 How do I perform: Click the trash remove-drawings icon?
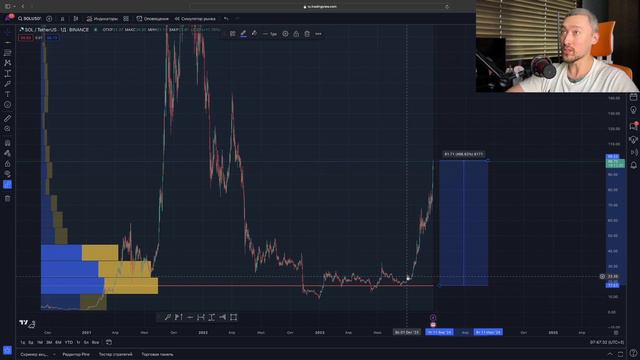(x=8, y=198)
